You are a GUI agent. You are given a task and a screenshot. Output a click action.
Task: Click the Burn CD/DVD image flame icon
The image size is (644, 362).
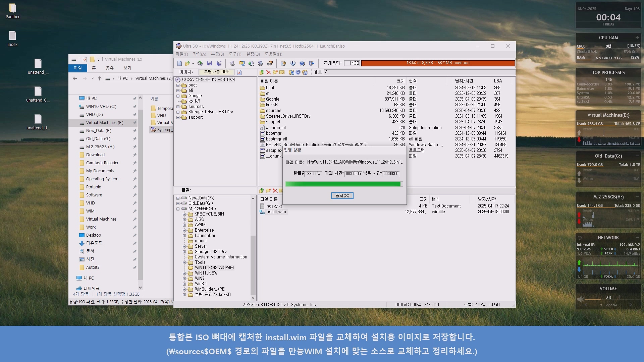click(x=270, y=63)
